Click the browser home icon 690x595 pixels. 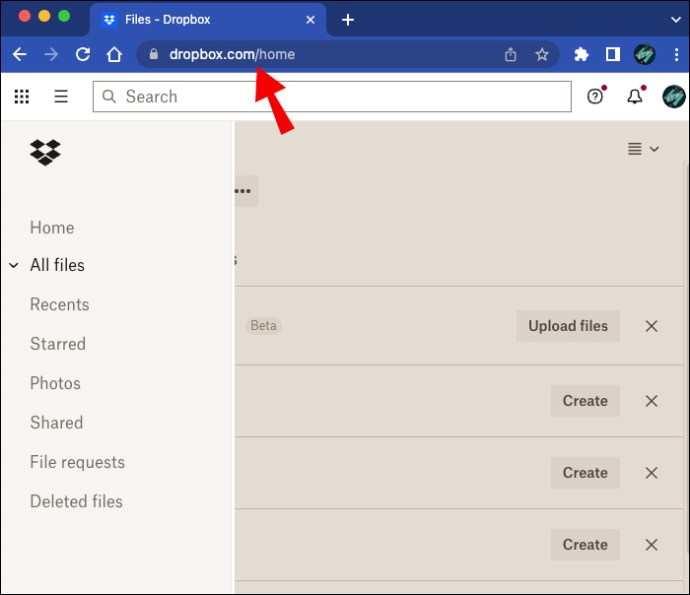(x=114, y=55)
